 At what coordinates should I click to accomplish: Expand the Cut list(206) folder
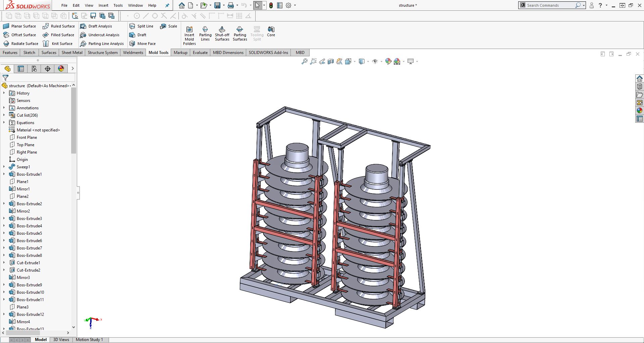4,115
